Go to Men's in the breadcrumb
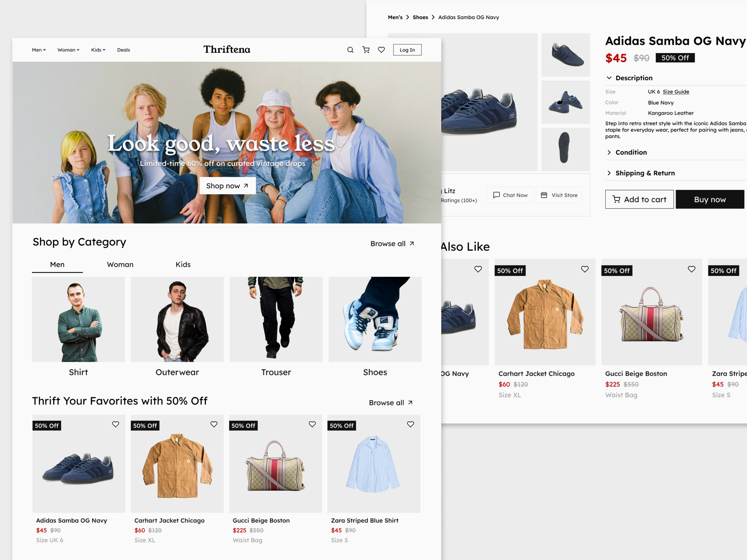 395,17
